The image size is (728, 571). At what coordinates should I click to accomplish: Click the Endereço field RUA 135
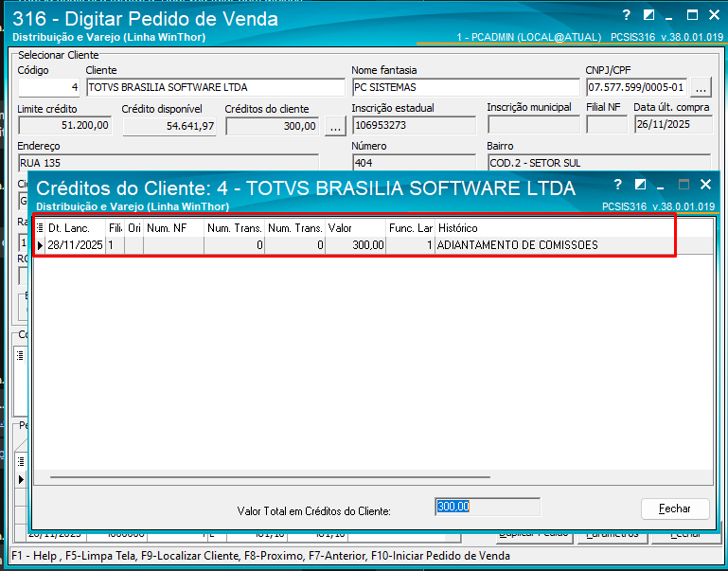pyautogui.click(x=169, y=163)
